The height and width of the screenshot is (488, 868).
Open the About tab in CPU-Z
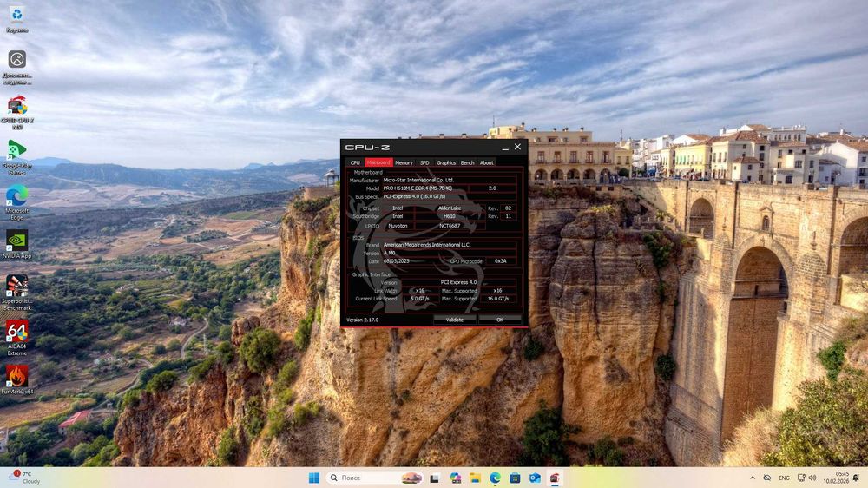487,162
